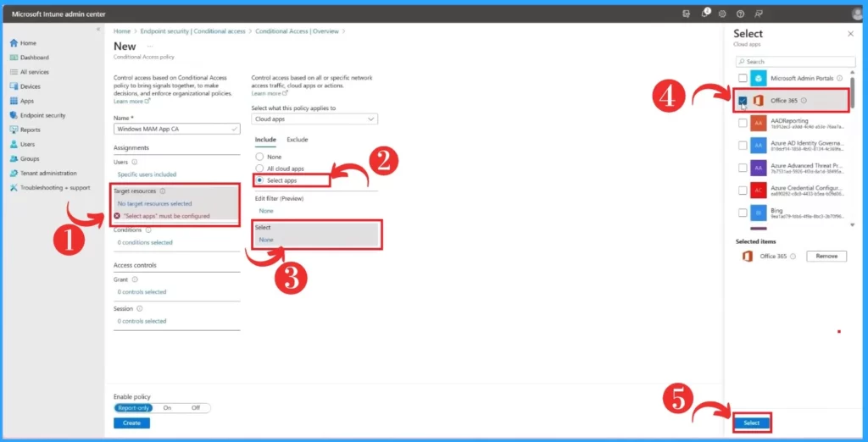Click the Azure Advanced Threat Protection icon
This screenshot has width=868, height=442.
click(758, 169)
